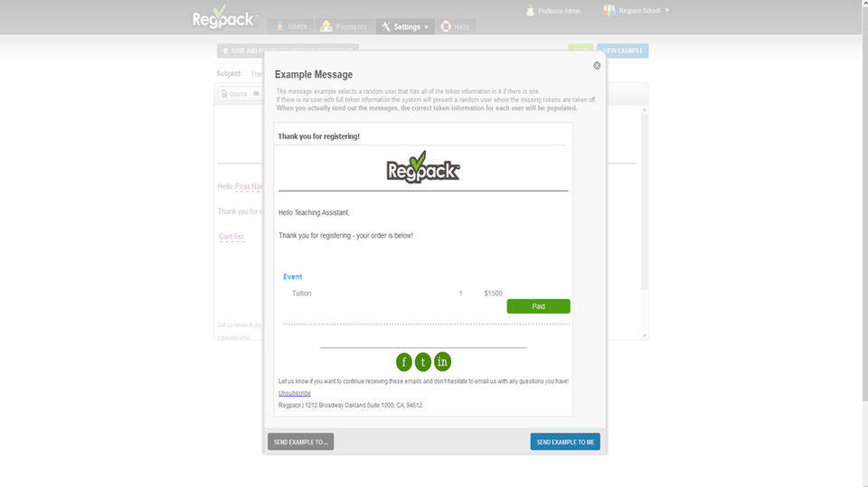The height and width of the screenshot is (487, 868).
Task: Open the Help tab
Action: (455, 26)
